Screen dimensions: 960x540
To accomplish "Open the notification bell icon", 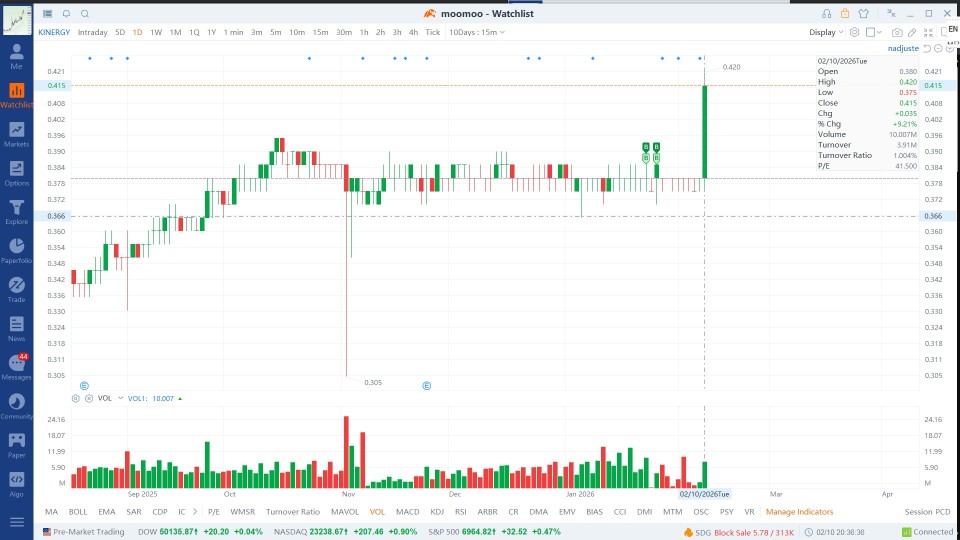I will tap(66, 13).
